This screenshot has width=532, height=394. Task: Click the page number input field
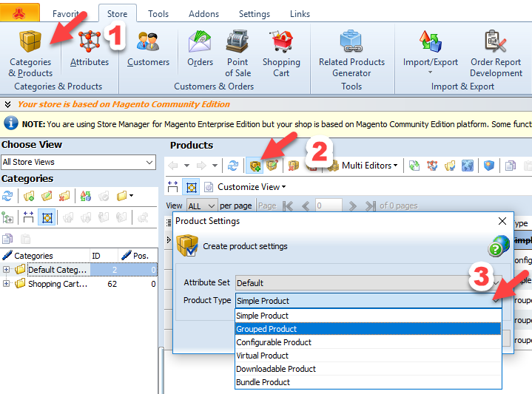[x=329, y=206]
